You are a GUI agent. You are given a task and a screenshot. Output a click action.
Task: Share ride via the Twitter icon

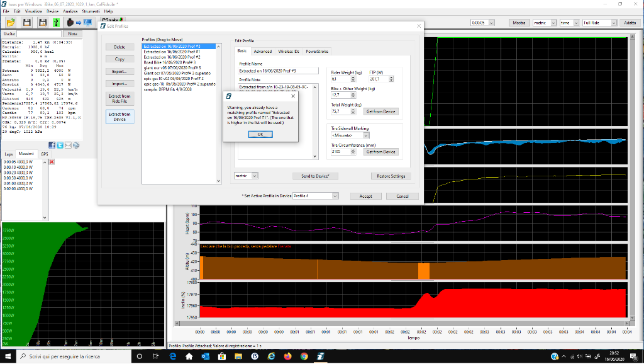click(60, 145)
